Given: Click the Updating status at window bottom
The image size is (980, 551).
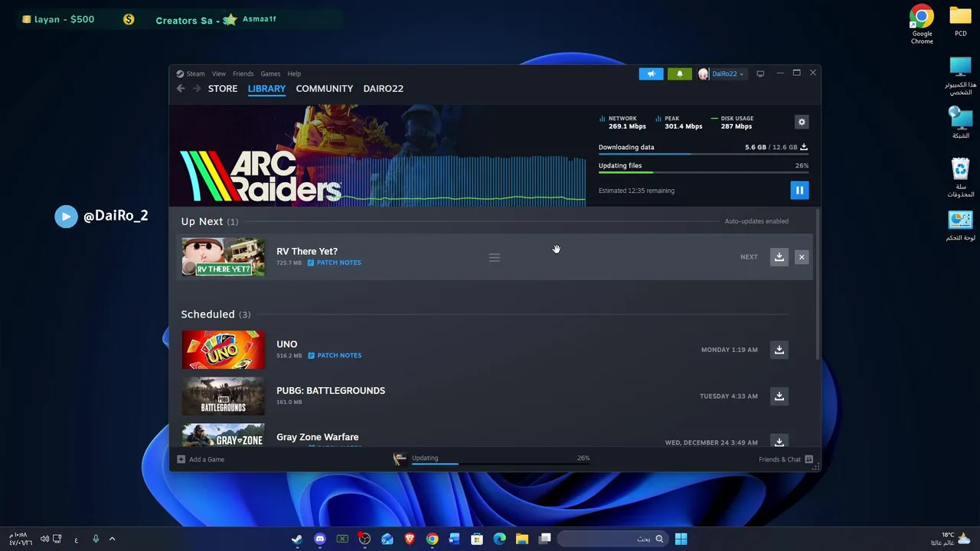Looking at the screenshot, I should 425,458.
